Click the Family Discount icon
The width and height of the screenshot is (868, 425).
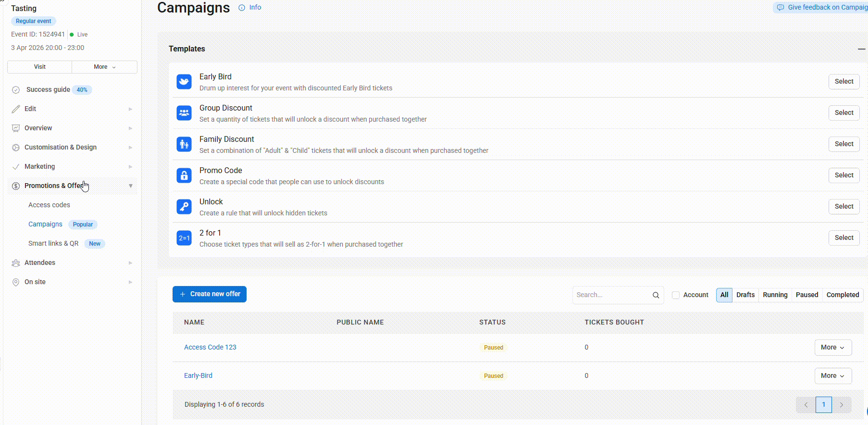184,144
